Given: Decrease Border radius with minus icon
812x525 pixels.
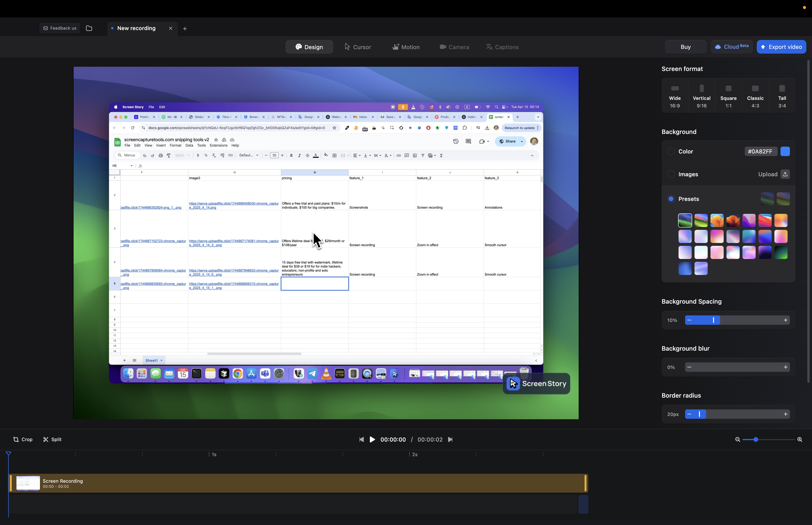Looking at the screenshot, I should point(689,414).
